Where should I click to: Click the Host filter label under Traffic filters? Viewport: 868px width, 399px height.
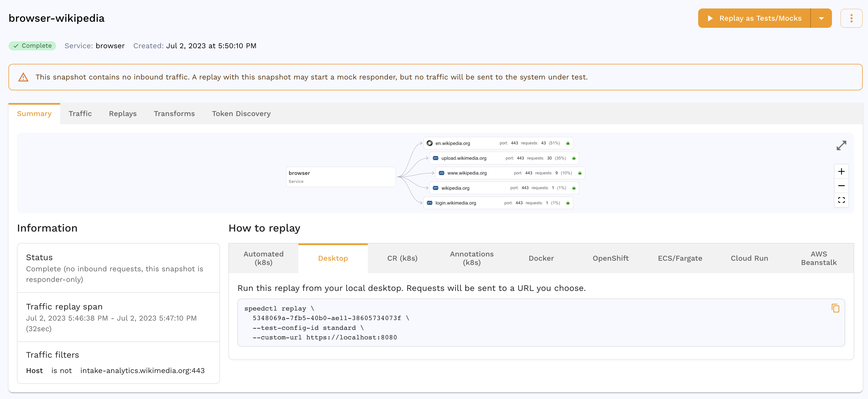[x=34, y=370]
